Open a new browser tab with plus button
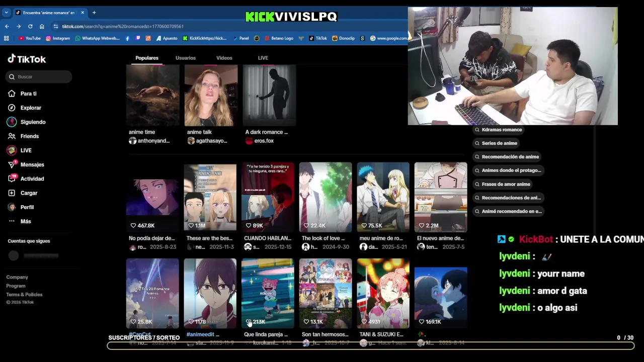Viewport: 644px width, 362px height. pyautogui.click(x=94, y=13)
